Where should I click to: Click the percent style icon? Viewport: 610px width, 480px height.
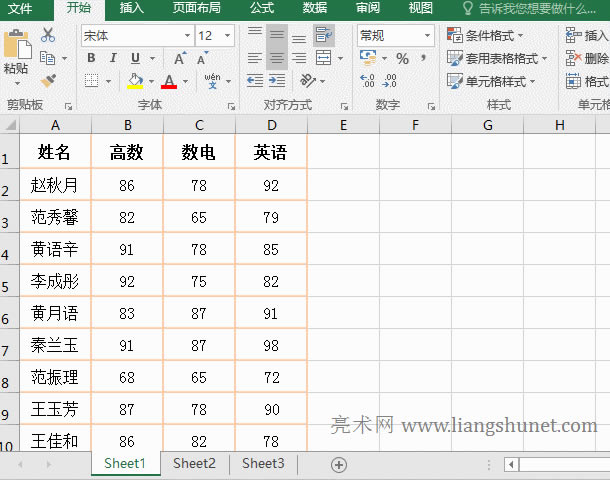[x=402, y=59]
